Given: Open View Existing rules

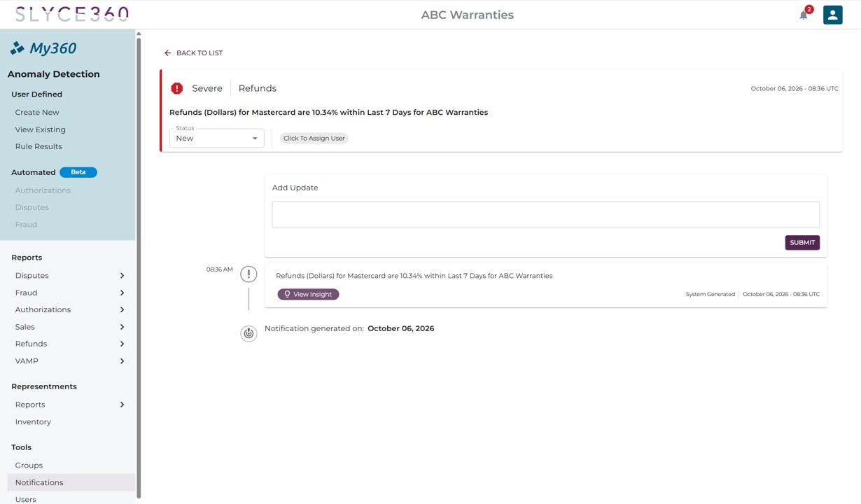Looking at the screenshot, I should coord(40,129).
